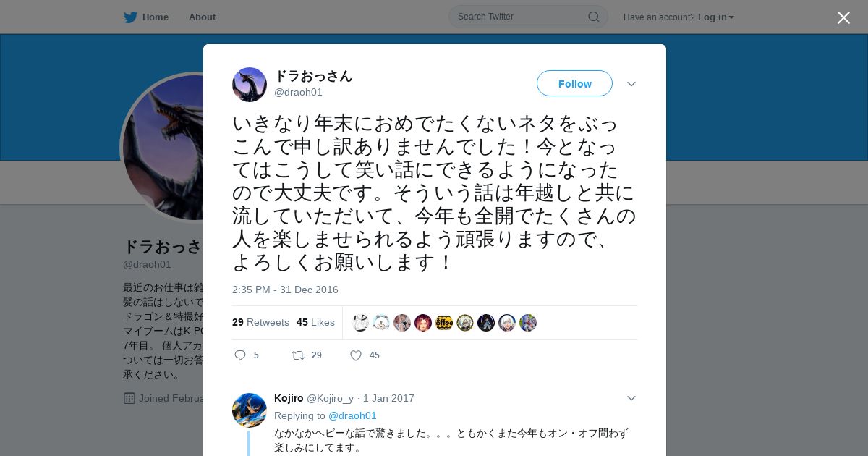Image resolution: width=868 pixels, height=456 pixels.
Task: Click the retweet icon under the tweet
Action: point(297,355)
